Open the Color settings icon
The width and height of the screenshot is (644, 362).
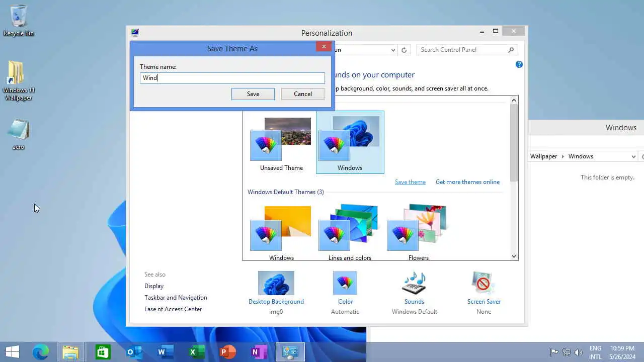345,283
